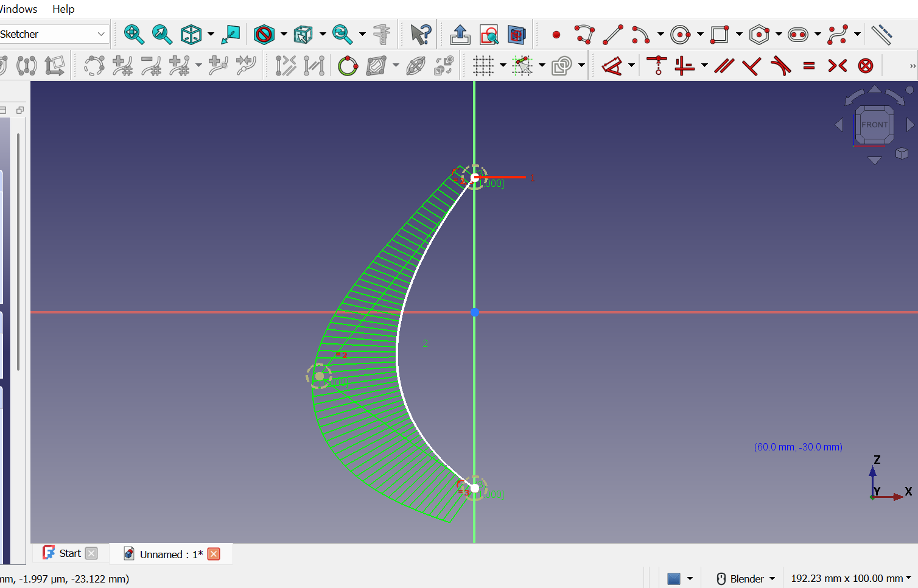Open the Sketcher workbench dropdown
918x588 pixels.
pos(54,34)
